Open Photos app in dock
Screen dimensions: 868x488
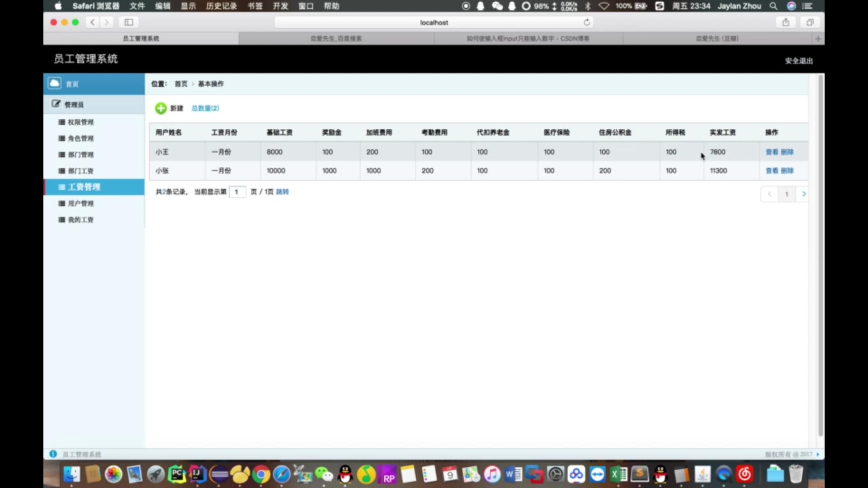click(113, 474)
